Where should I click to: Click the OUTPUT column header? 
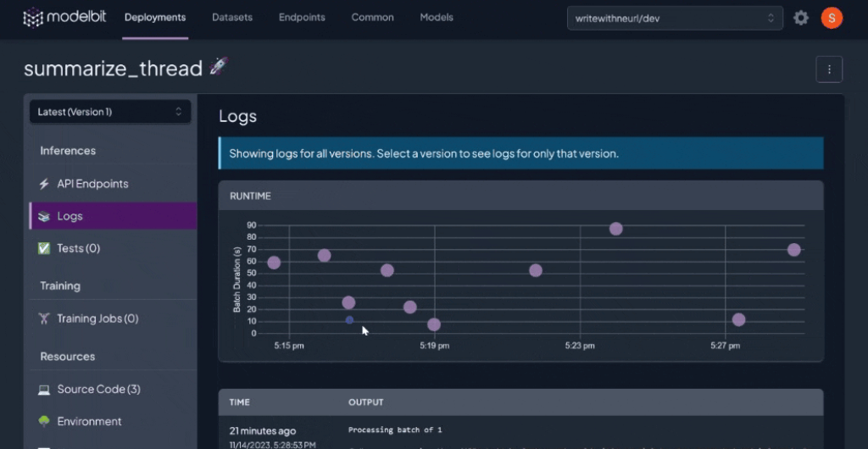coord(366,402)
